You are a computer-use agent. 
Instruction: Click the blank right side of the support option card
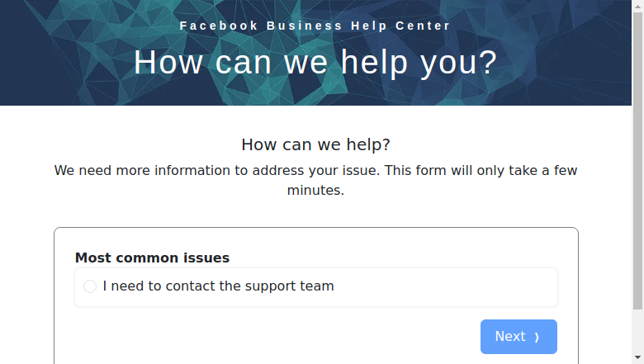(446, 287)
